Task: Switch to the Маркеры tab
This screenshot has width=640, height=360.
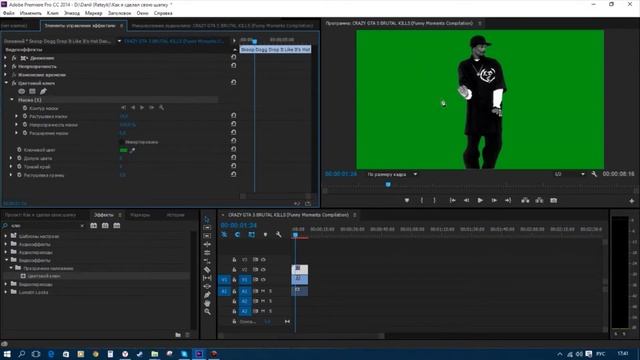Action: click(x=140, y=215)
